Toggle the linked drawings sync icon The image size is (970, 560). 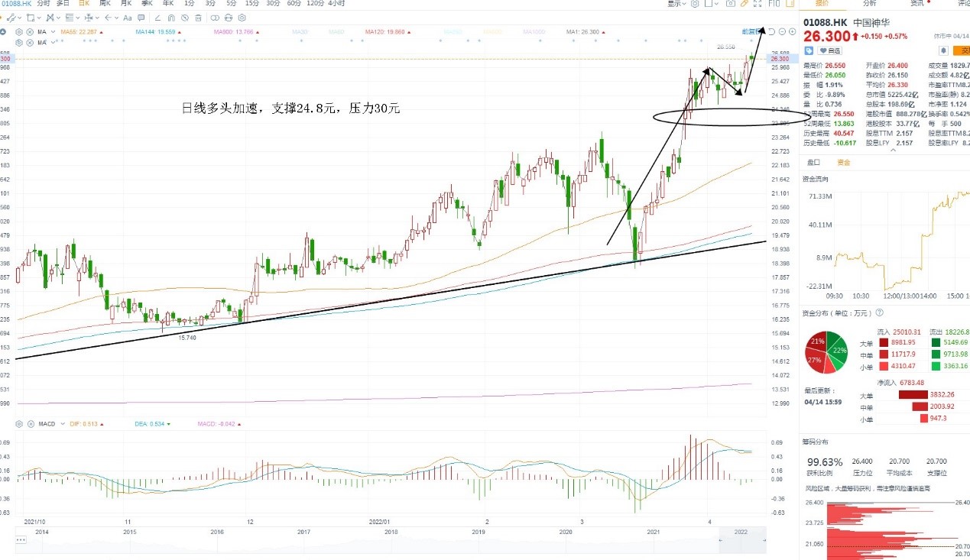215,18
